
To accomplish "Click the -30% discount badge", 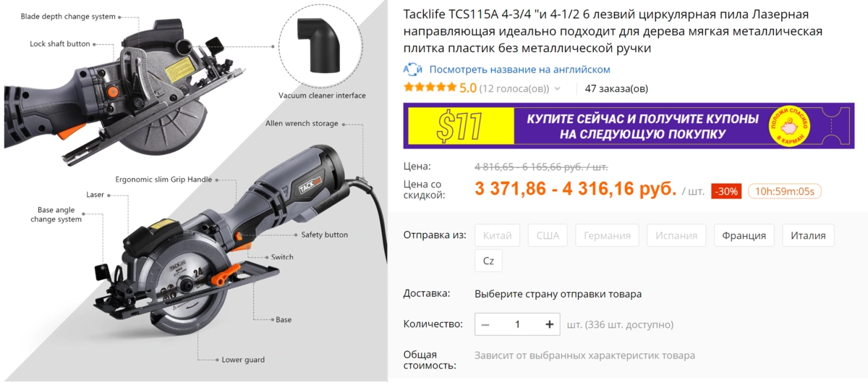I will pos(726,192).
